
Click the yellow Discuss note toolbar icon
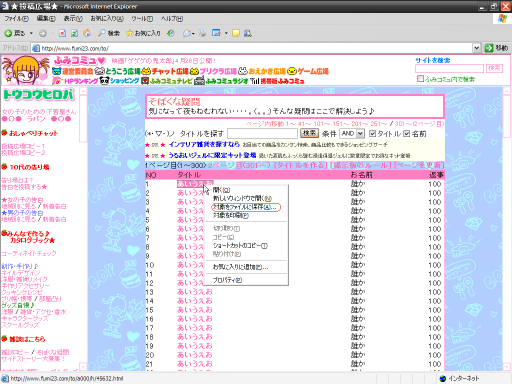[x=236, y=33]
